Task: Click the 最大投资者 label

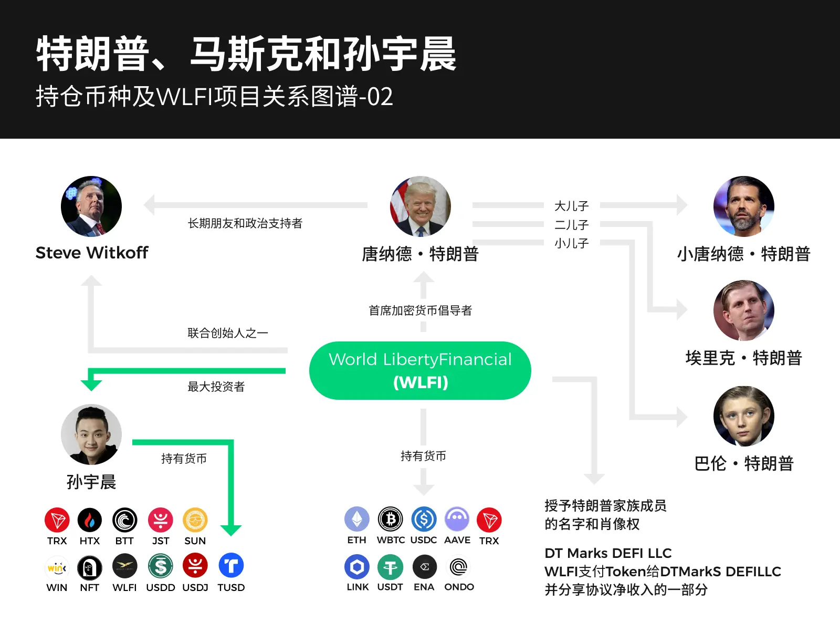Action: click(x=216, y=387)
